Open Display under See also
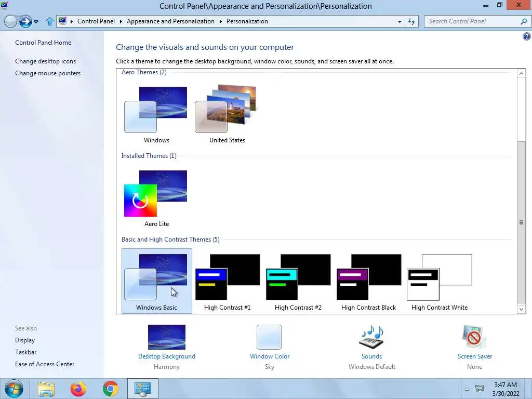This screenshot has height=399, width=532. [25, 340]
